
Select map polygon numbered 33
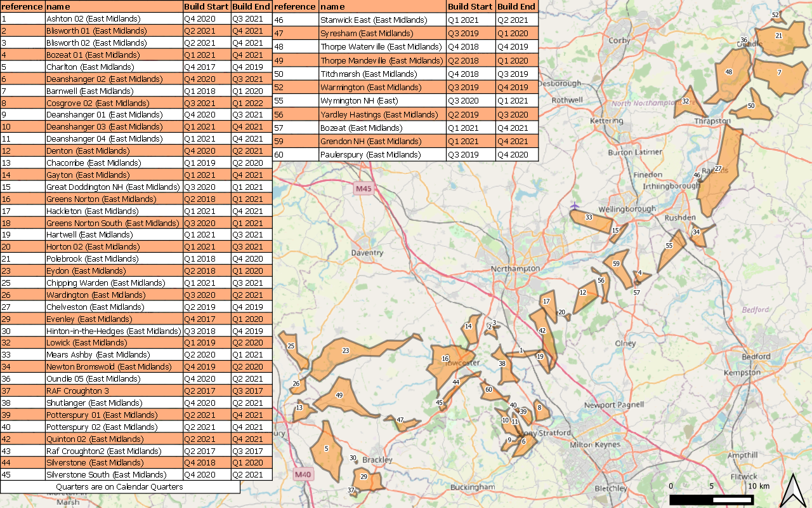click(591, 221)
